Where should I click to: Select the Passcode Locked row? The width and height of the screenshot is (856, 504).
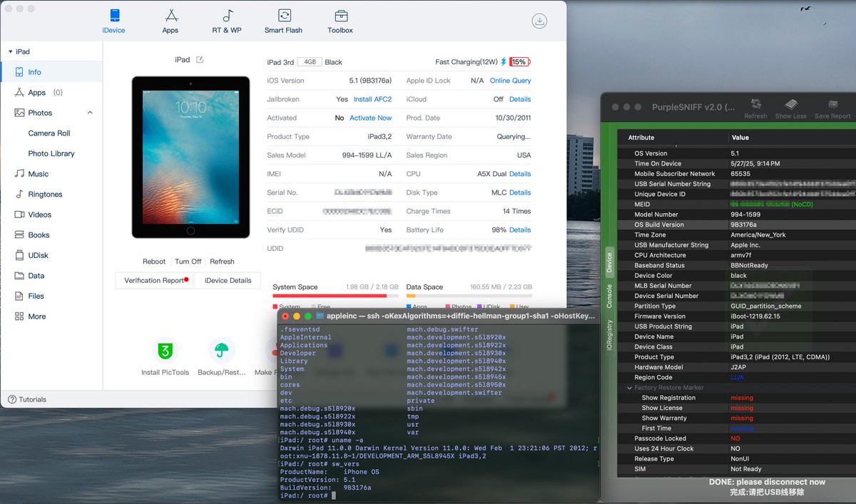735,438
